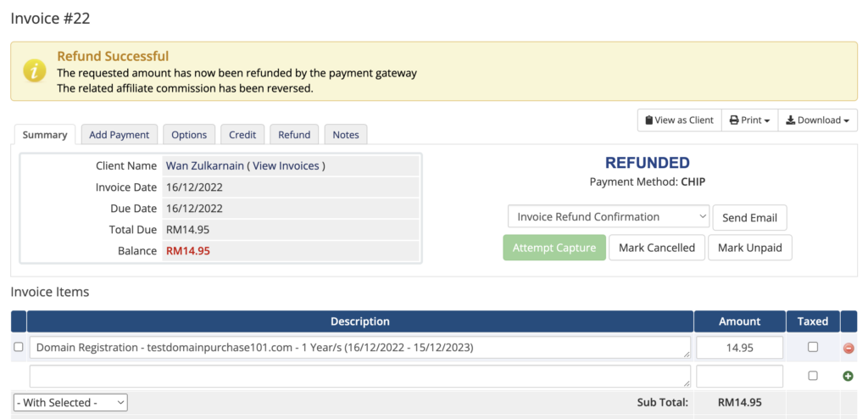Open View as Client clipboard button

pyautogui.click(x=679, y=120)
